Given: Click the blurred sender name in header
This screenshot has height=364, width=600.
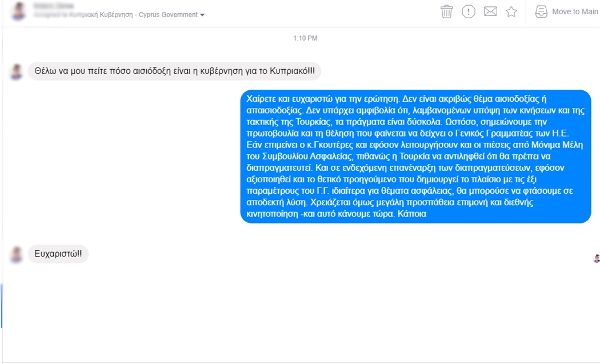Looking at the screenshot, I should 53,5.
